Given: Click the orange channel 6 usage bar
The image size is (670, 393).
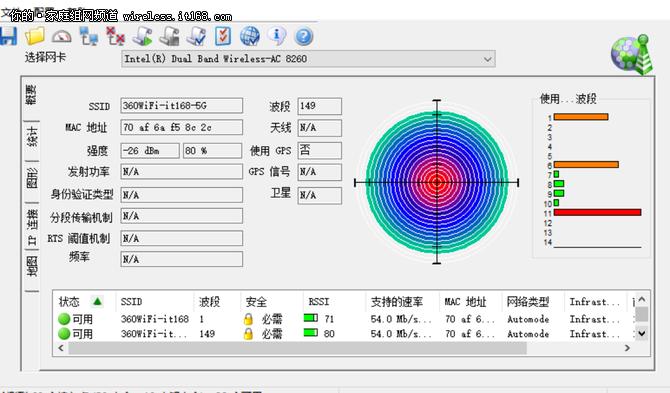Looking at the screenshot, I should pos(586,164).
